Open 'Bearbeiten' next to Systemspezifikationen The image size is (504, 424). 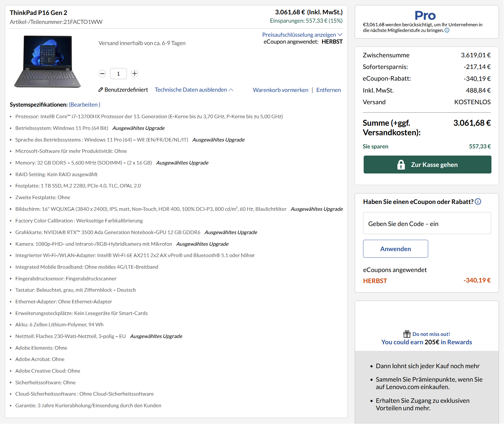(84, 105)
